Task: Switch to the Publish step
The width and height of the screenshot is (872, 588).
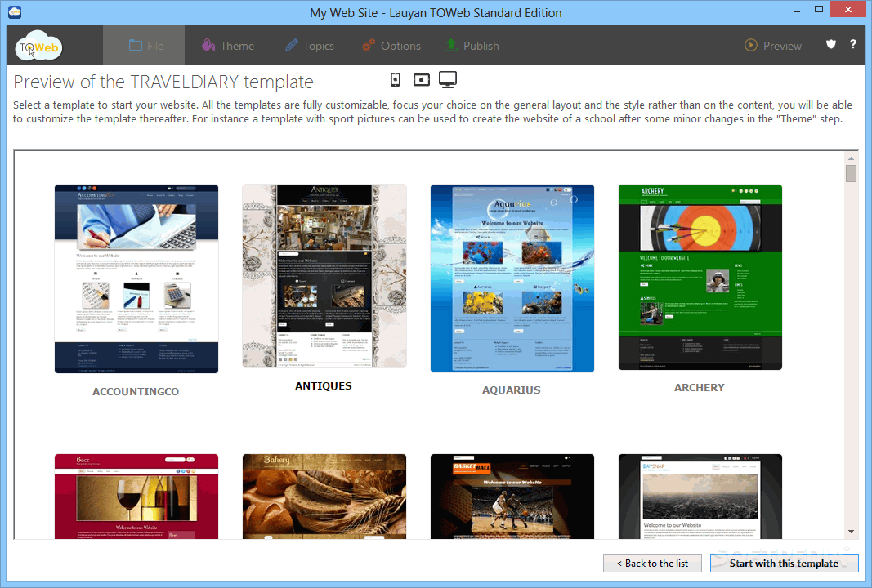Action: pos(472,46)
